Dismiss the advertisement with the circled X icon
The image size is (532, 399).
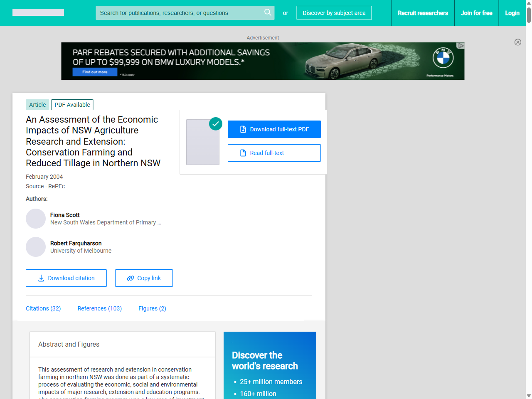[518, 42]
